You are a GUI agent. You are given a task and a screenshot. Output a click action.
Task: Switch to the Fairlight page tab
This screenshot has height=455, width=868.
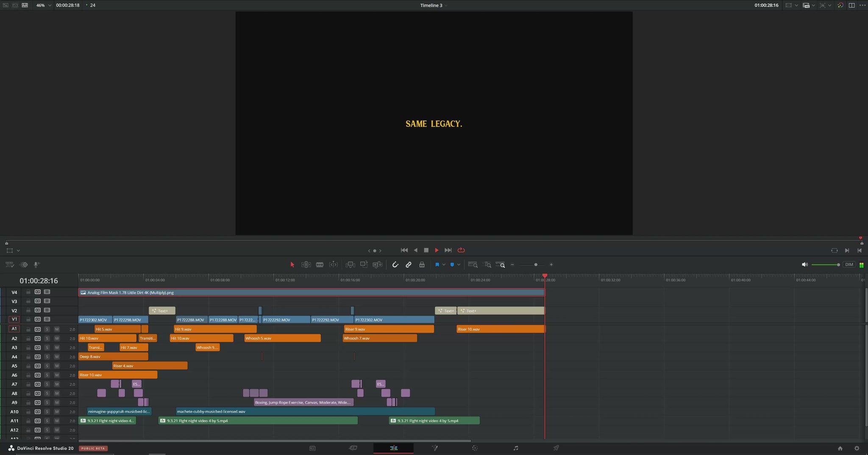pyautogui.click(x=515, y=448)
